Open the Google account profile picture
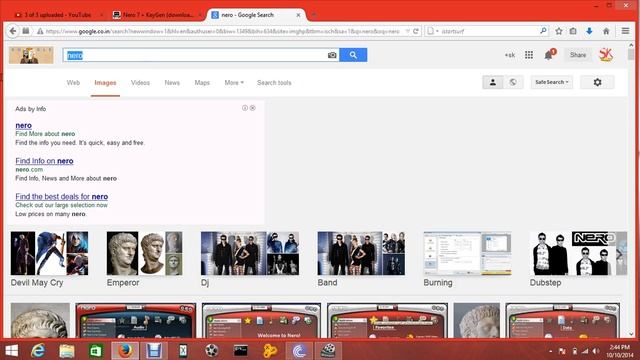Image resolution: width=640 pixels, height=360 pixels. click(x=606, y=55)
